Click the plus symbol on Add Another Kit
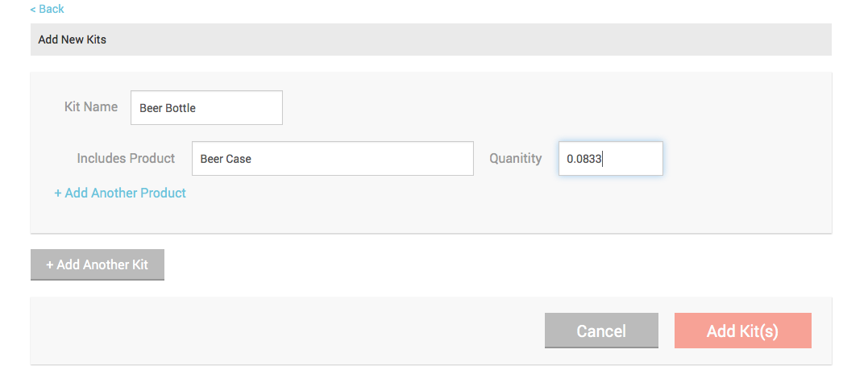This screenshot has height=387, width=868. [50, 264]
